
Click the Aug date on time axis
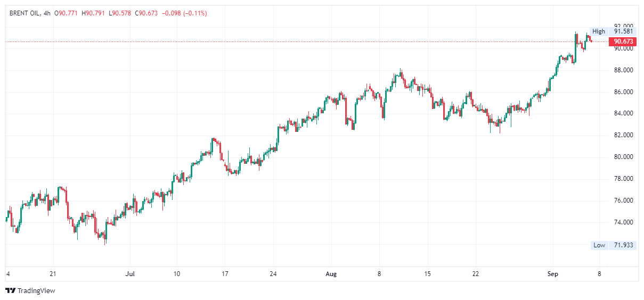331,274
